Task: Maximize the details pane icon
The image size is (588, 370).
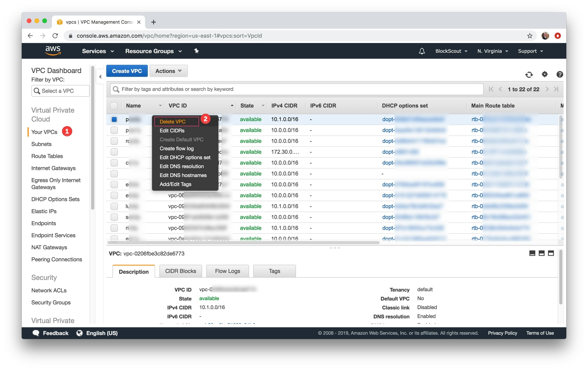Action: [551, 253]
